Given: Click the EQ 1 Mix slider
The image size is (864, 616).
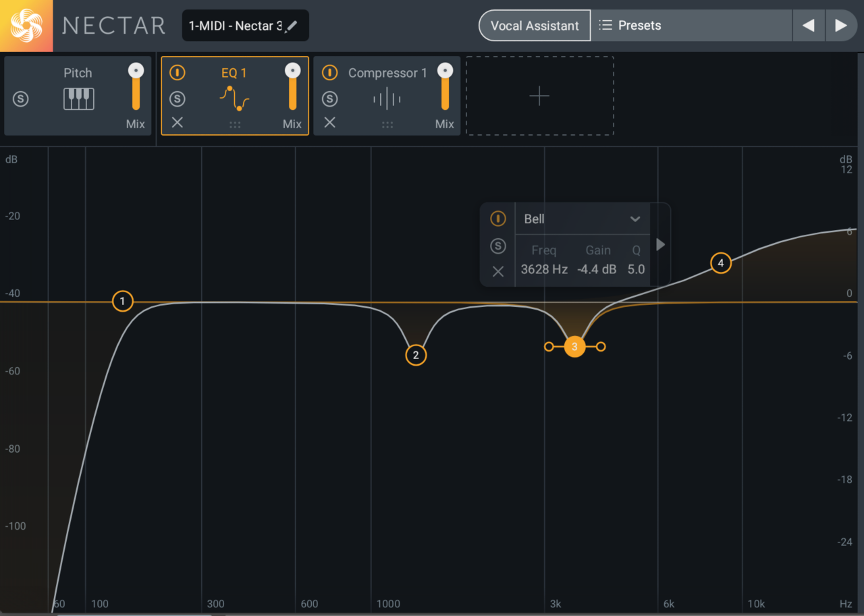Looking at the screenshot, I should coord(292,88).
